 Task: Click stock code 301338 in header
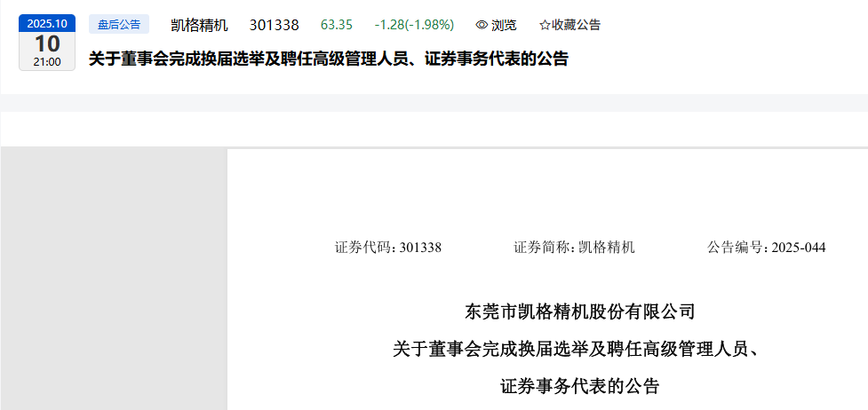(274, 25)
